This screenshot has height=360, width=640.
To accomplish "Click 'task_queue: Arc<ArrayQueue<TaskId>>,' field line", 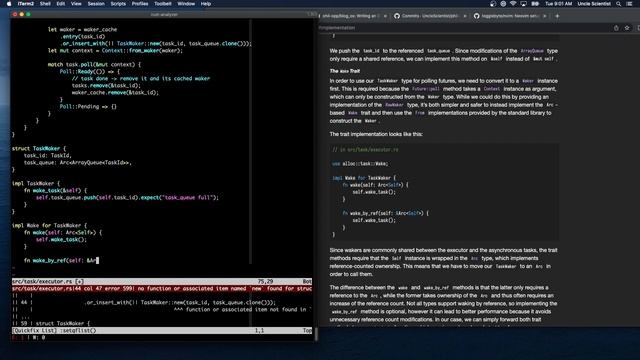I will point(78,162).
